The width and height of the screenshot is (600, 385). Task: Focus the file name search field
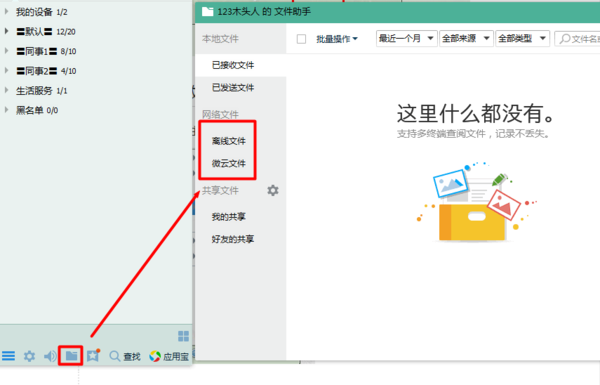click(x=577, y=38)
